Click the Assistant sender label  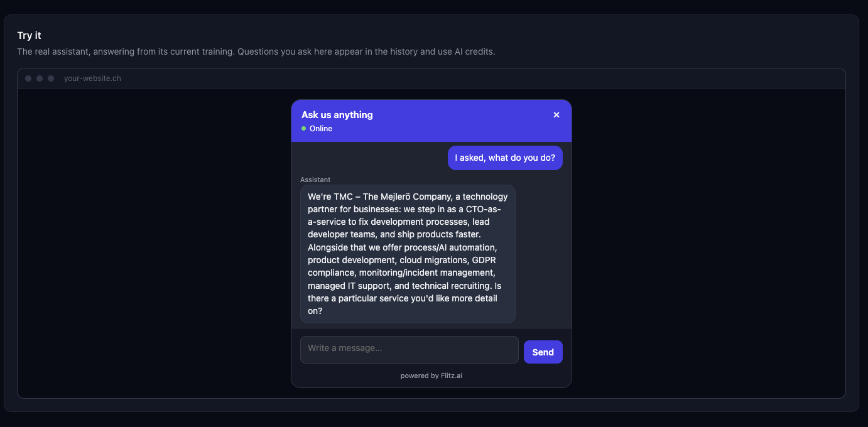click(315, 180)
